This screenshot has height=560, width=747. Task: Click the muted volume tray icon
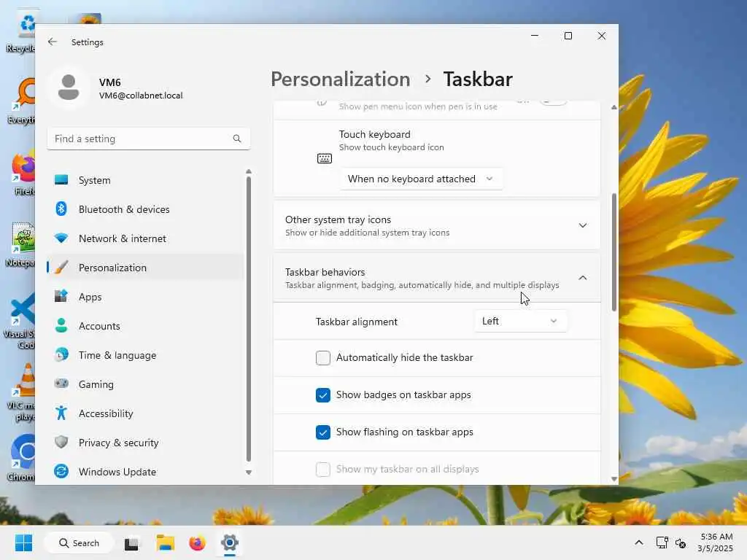681,542
